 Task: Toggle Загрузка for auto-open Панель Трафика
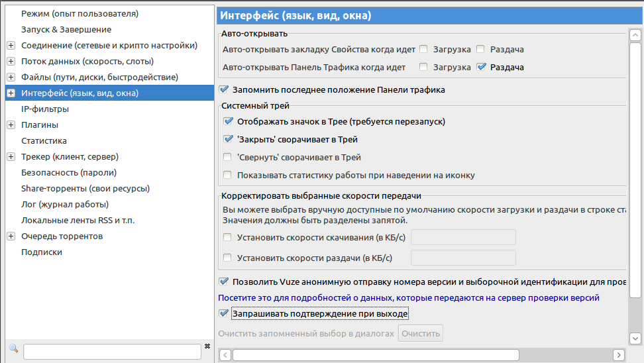tap(423, 67)
